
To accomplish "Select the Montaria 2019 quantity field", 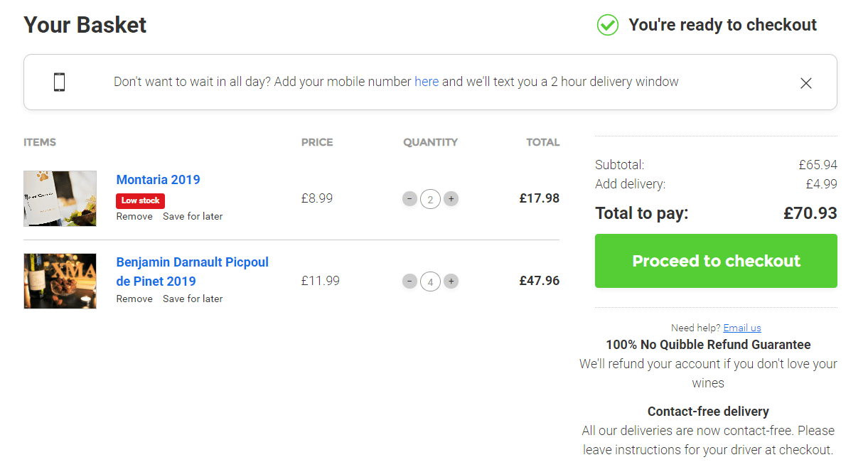I will click(430, 199).
